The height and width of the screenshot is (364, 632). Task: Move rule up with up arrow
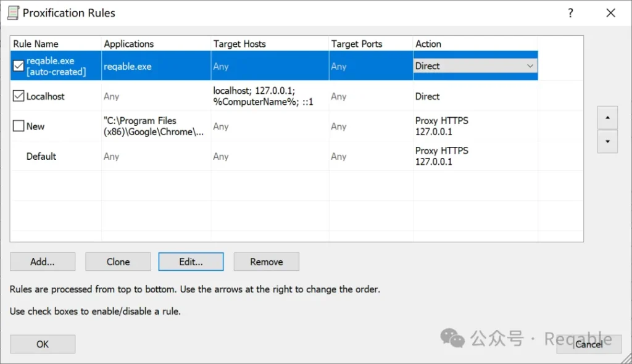coord(607,117)
